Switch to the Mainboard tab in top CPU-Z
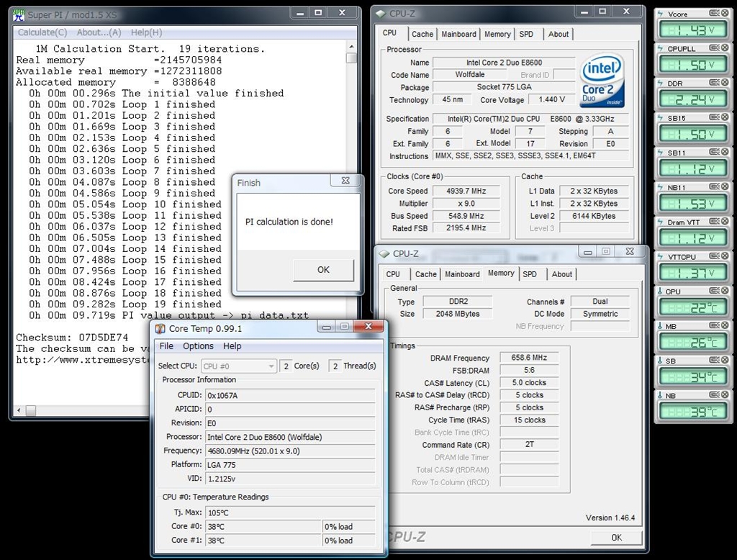The width and height of the screenshot is (737, 560). (458, 34)
